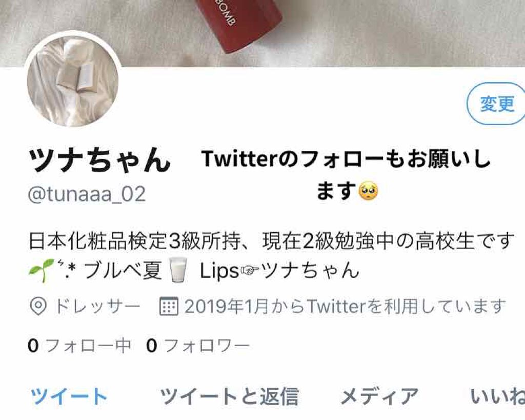Open the 0 フォロワー followers list
Screen dimensions: 525x420
[x=198, y=346]
